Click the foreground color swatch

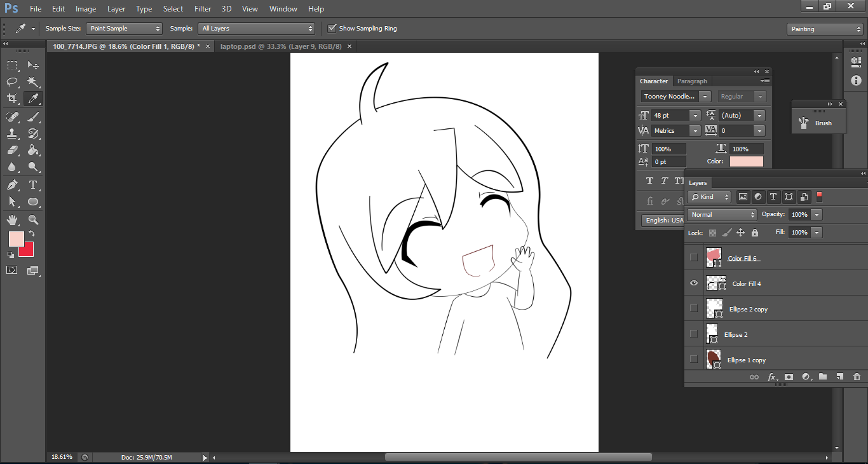(x=16, y=239)
